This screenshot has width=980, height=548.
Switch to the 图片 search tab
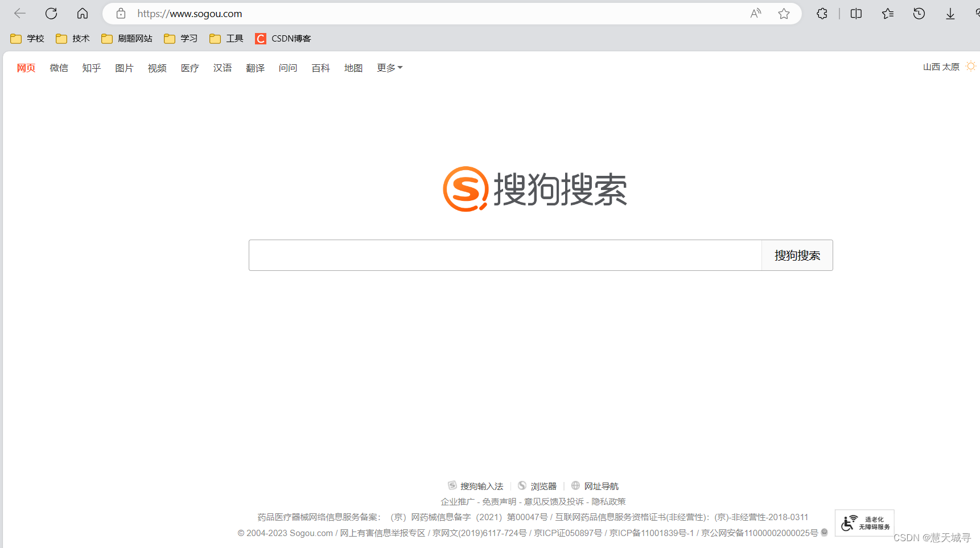[124, 68]
